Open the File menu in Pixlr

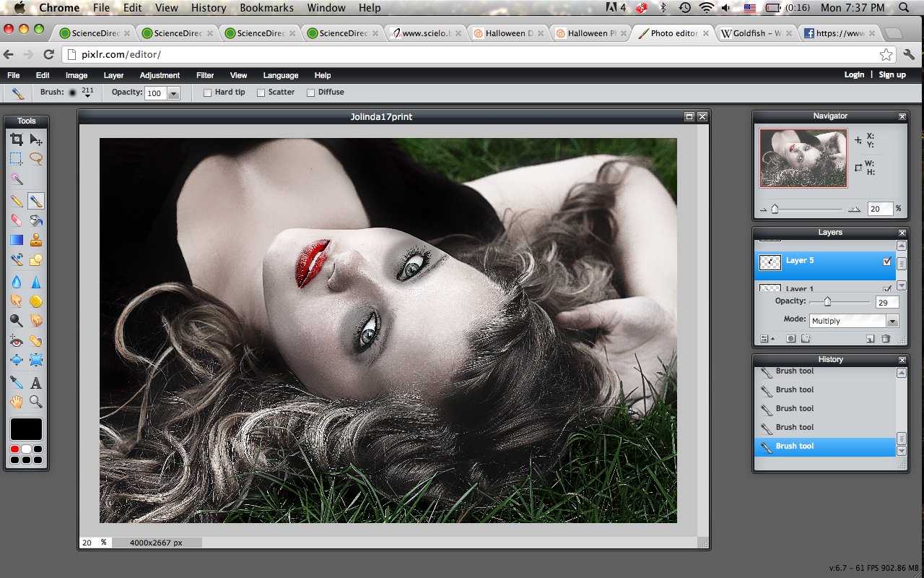click(x=14, y=75)
